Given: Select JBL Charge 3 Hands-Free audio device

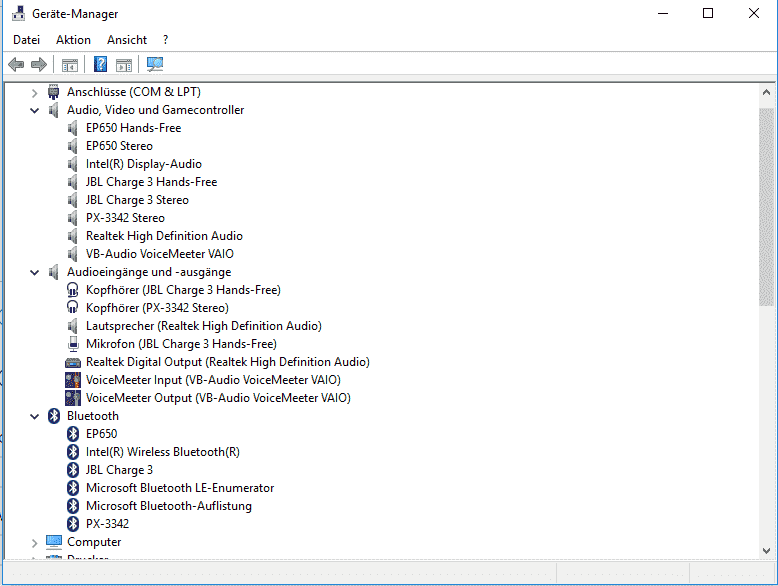Looking at the screenshot, I should (x=151, y=182).
